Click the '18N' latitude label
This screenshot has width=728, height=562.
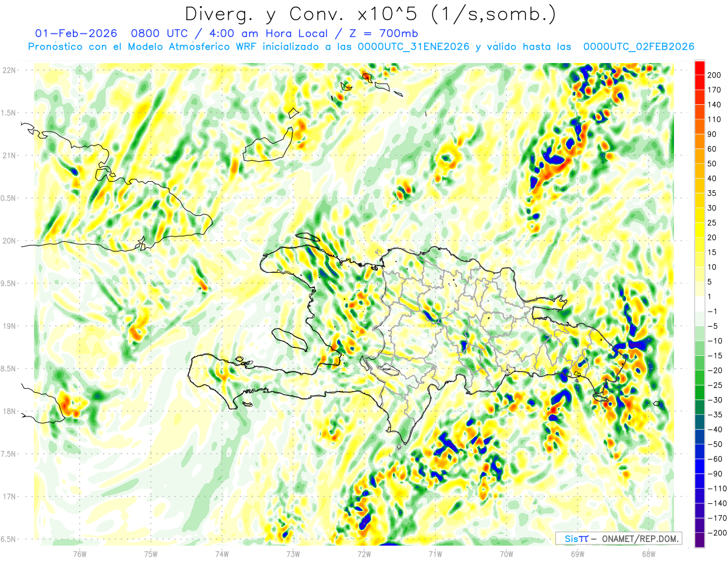pyautogui.click(x=9, y=412)
